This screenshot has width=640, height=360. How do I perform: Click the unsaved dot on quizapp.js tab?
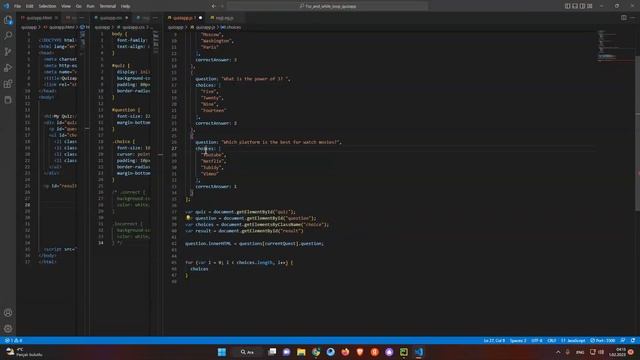pos(200,18)
